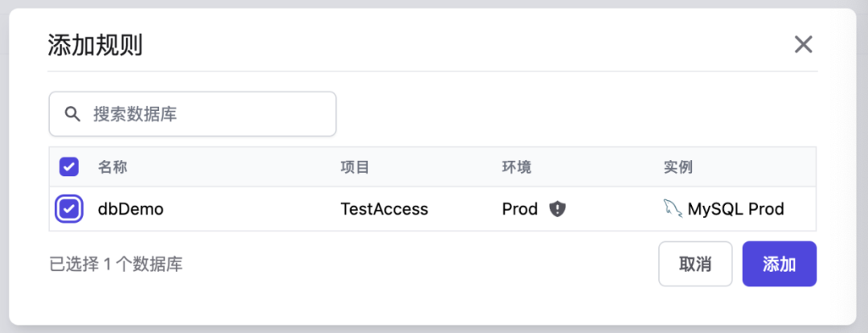
Task: Click empty space right of 搜索数据库 field
Action: (x=563, y=114)
